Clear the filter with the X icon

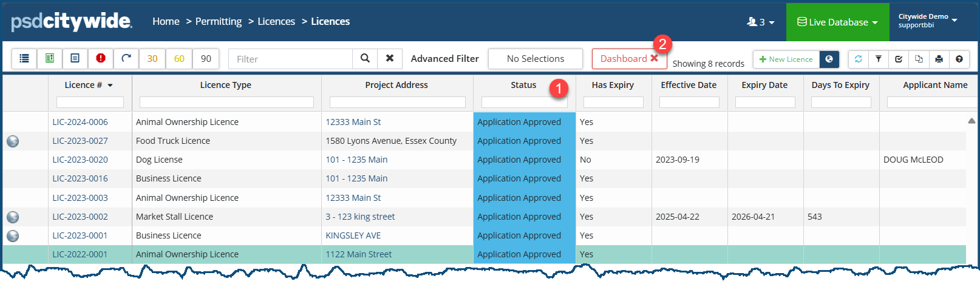390,59
